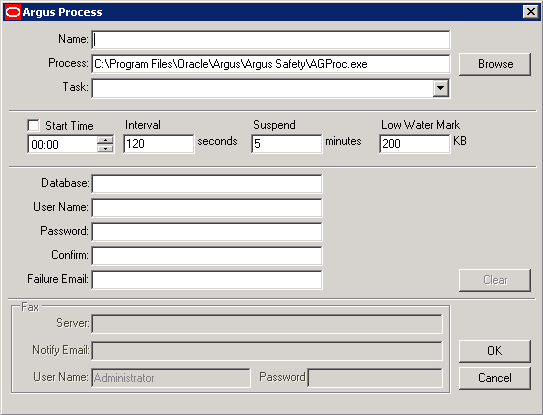Decrease Start Time with down spinner arrow
Screen dimensions: 543x415
pos(105,149)
